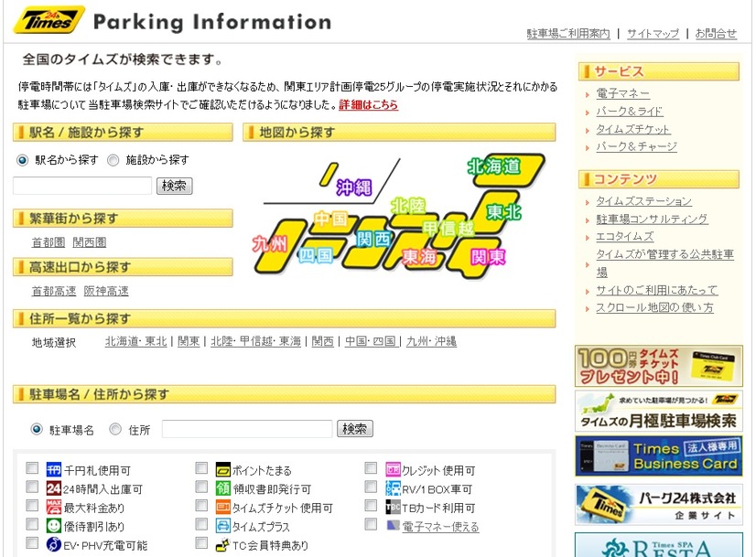
Task: Click the 千円札使用可 blue icon
Action: point(53,469)
